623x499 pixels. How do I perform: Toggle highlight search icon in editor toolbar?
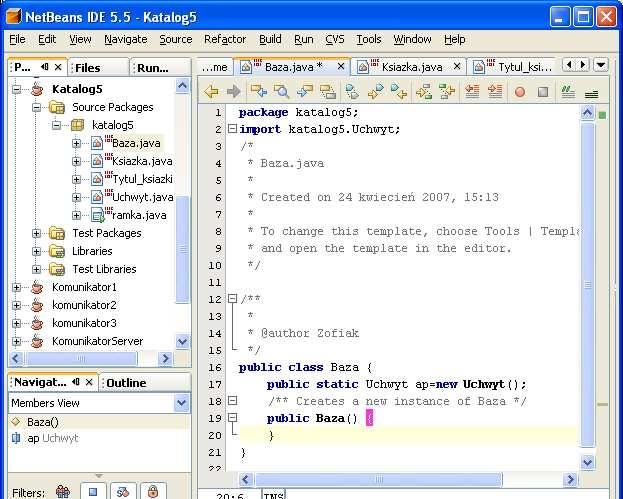click(328, 92)
